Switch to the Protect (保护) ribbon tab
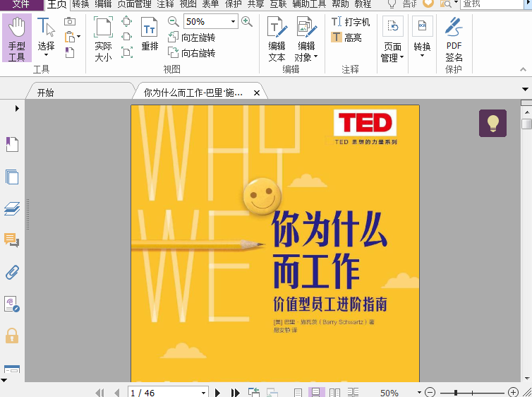Viewport: 532px width, 397px height. pos(233,4)
